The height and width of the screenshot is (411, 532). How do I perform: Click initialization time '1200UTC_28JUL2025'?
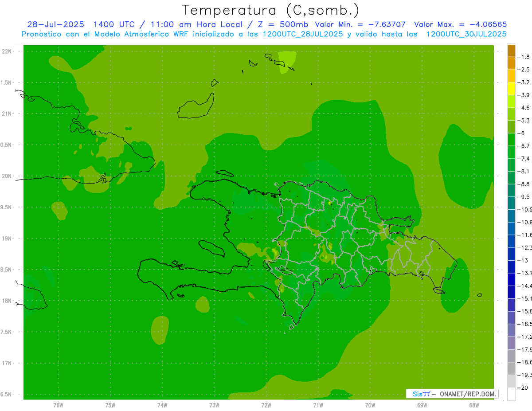pos(303,34)
